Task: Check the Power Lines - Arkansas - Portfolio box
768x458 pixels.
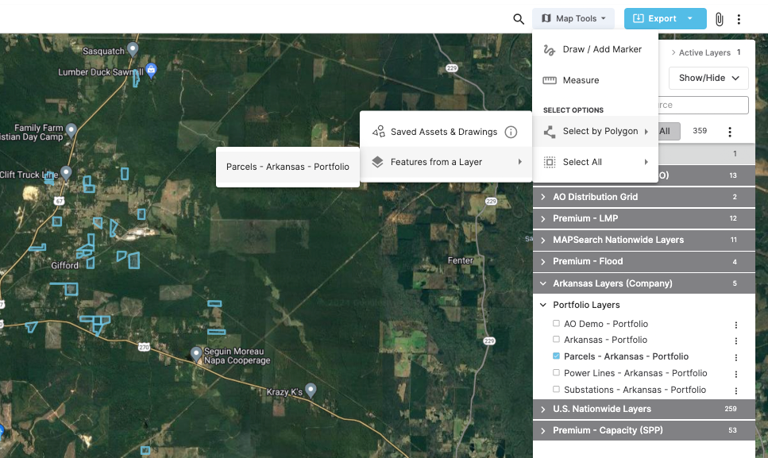Action: tap(557, 373)
